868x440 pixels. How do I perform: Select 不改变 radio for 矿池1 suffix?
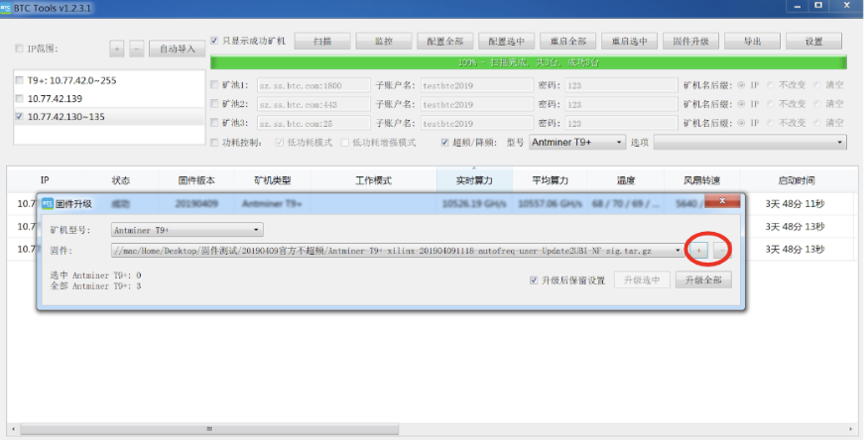(770, 85)
